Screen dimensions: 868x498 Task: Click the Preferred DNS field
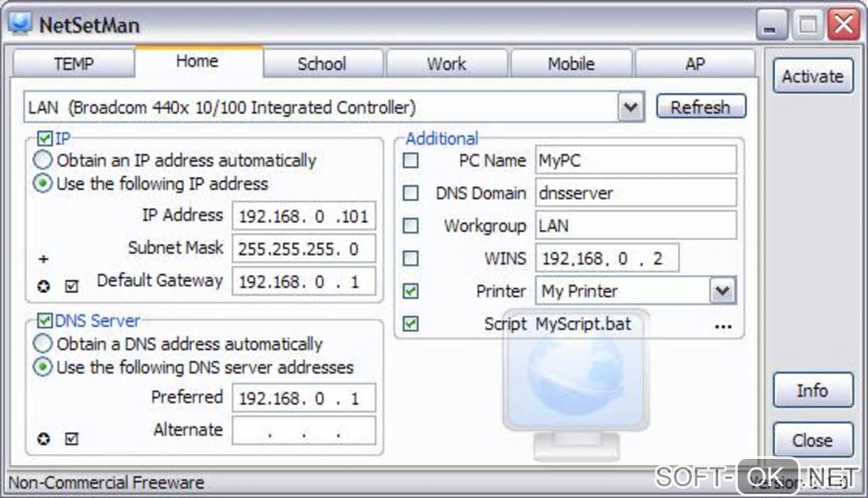pos(304,398)
